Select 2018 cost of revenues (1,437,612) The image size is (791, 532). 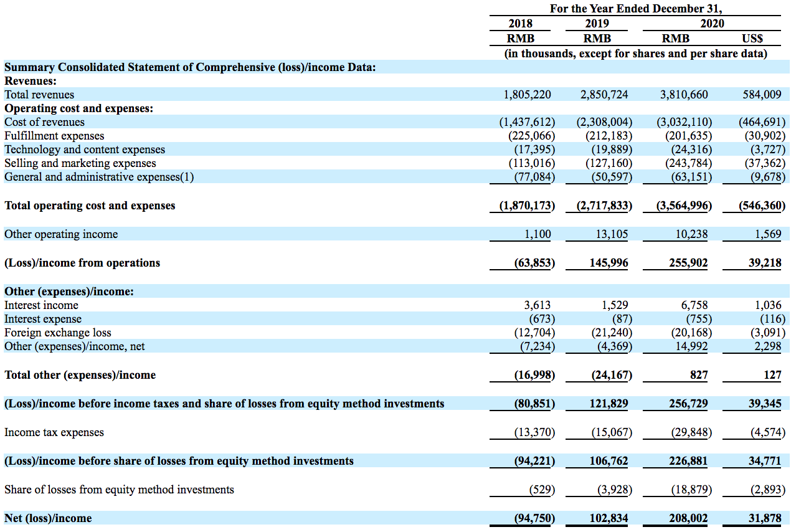point(527,122)
